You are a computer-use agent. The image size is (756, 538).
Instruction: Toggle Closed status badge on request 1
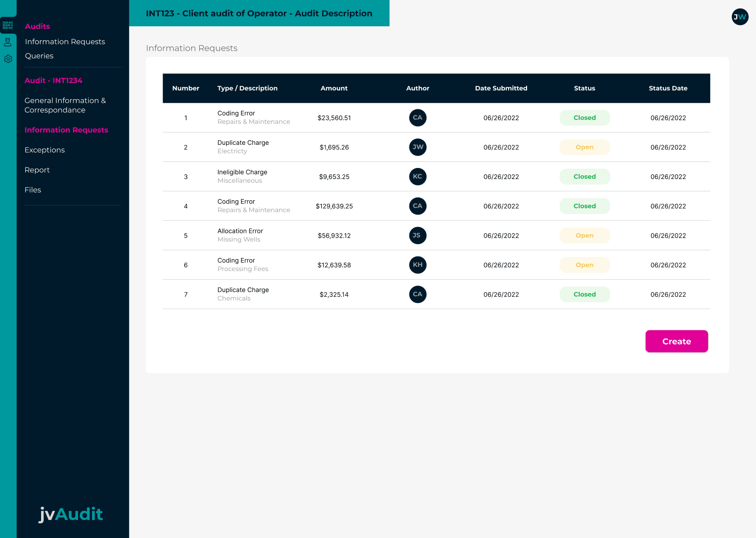point(584,118)
